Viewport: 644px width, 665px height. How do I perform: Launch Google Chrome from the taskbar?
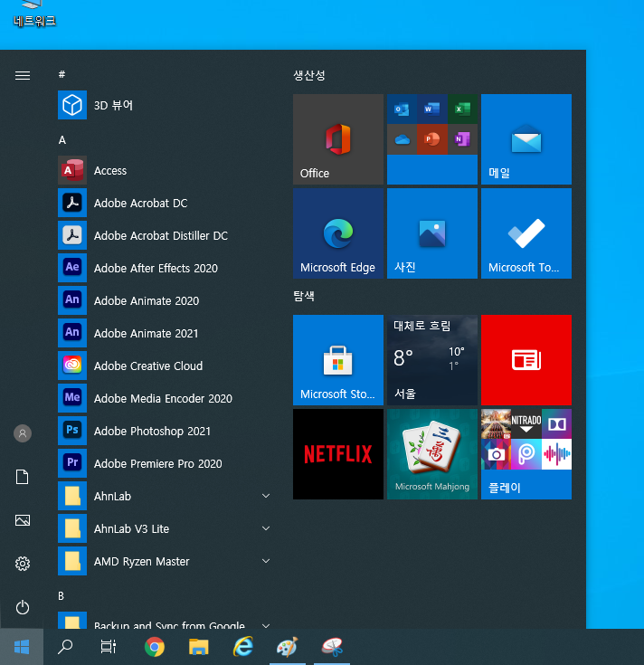[x=155, y=647]
